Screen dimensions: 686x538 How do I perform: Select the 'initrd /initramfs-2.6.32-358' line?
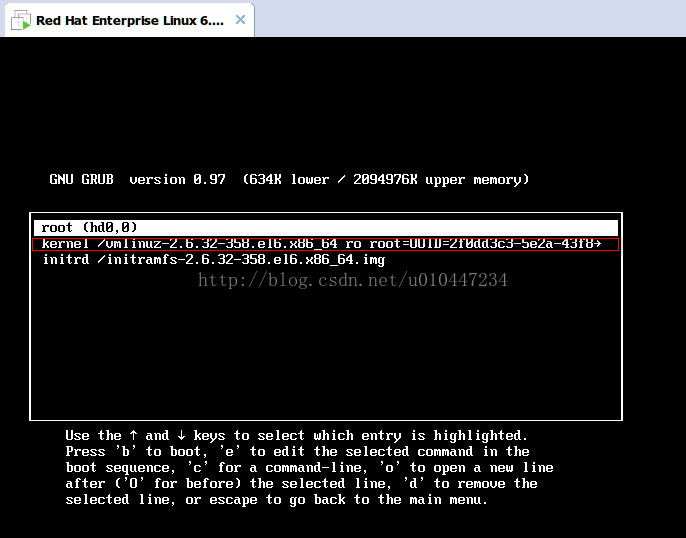214,260
